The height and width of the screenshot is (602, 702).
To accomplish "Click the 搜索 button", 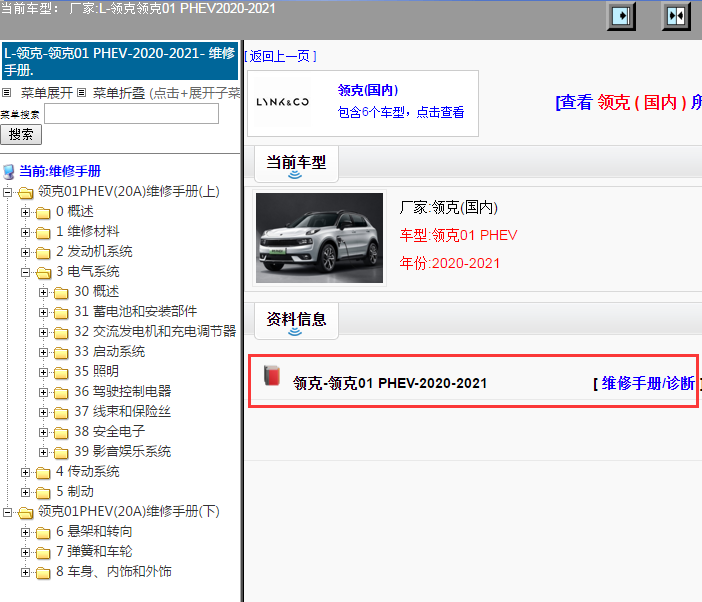I will [21, 134].
